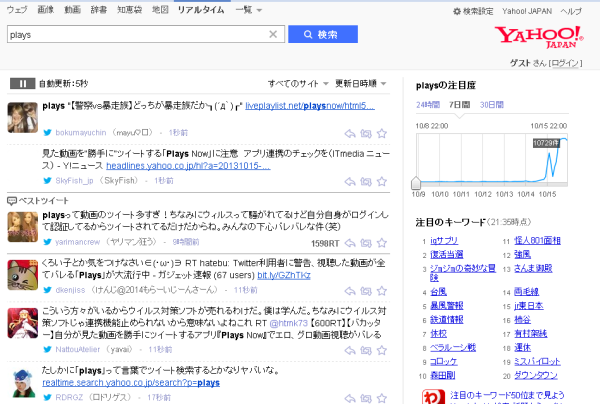Screen dimensions: 600x404
Task: Retweet yarimancrew's best tweet
Action: [x=366, y=243]
